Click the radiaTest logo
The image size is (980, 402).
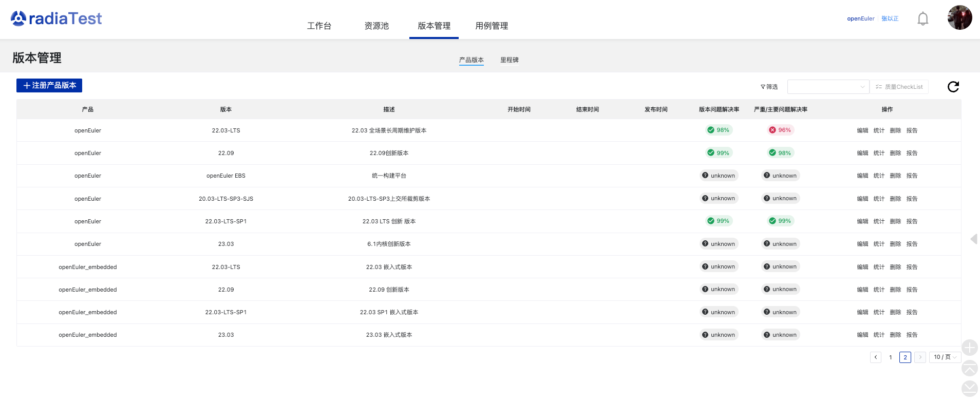tap(56, 18)
